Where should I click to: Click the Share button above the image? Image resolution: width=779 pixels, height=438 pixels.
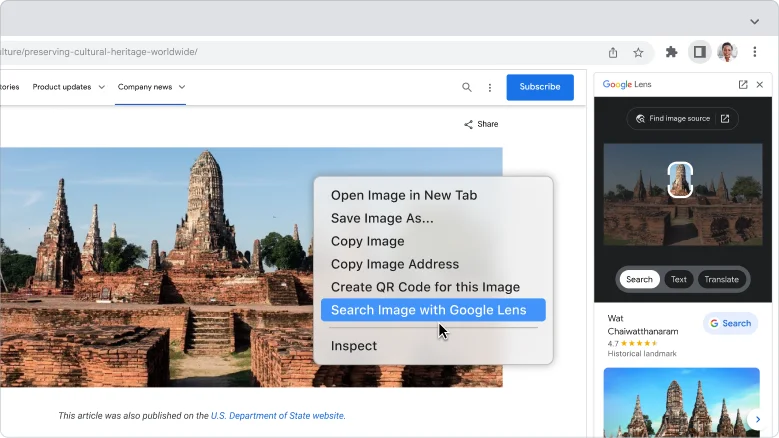click(480, 124)
